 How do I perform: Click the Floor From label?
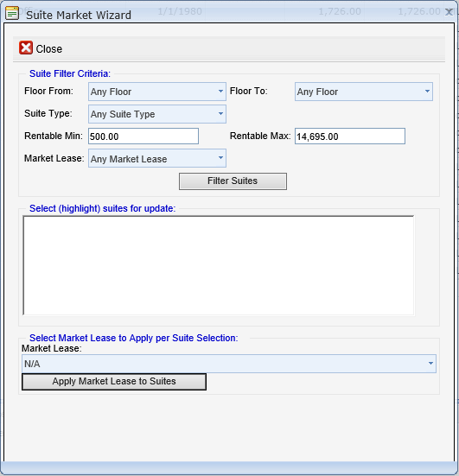coord(48,91)
